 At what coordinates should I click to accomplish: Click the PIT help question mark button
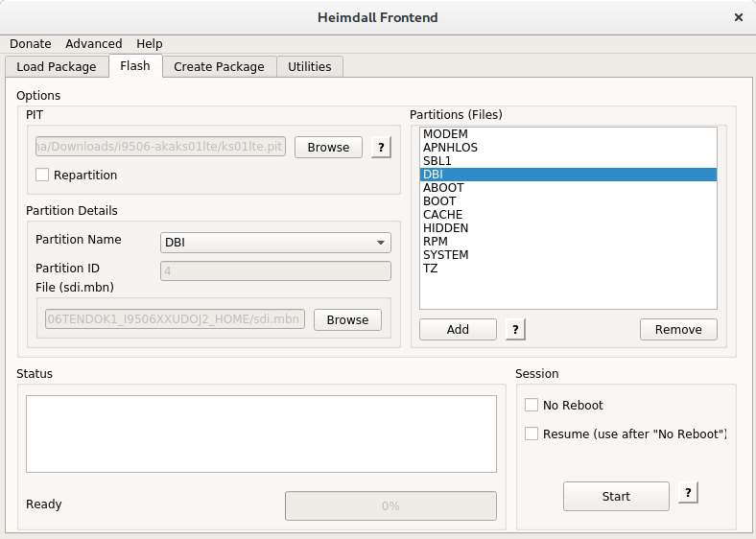point(381,147)
